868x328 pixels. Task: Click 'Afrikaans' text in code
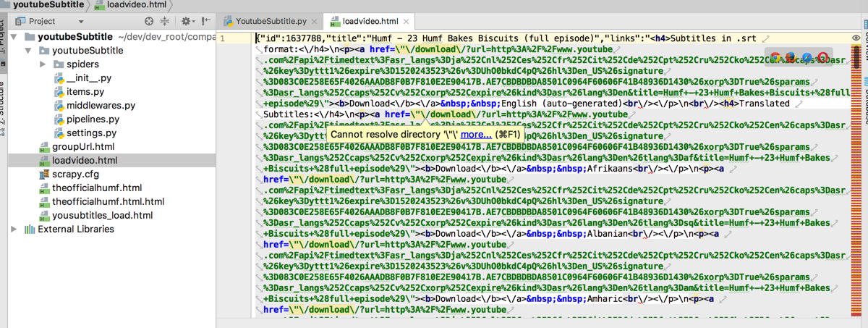click(610, 169)
